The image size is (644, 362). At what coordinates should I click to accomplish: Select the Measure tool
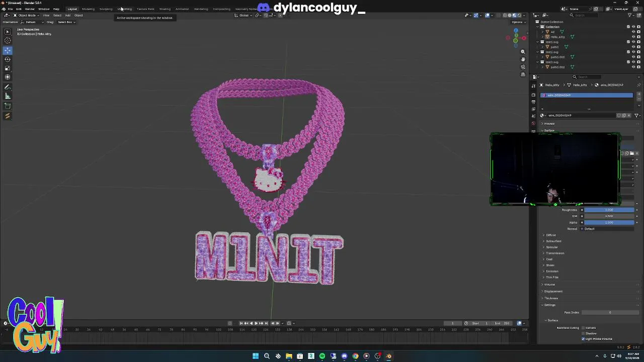(x=8, y=96)
